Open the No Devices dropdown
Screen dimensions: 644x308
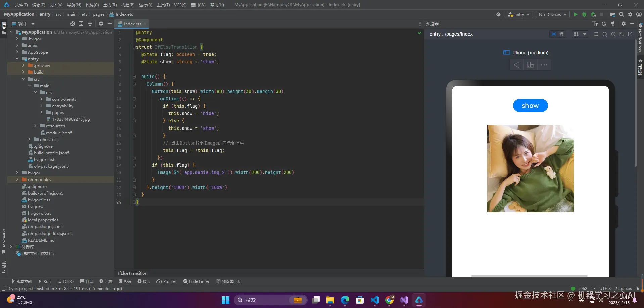coord(552,14)
